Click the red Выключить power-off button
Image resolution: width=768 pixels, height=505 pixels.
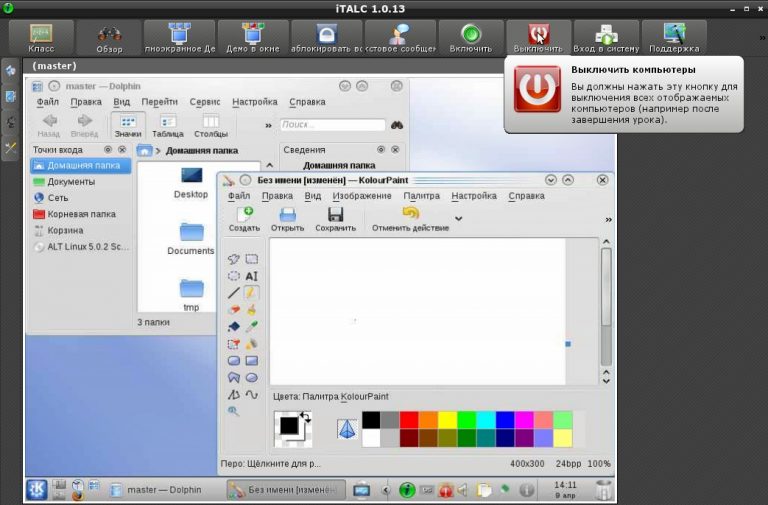click(538, 38)
